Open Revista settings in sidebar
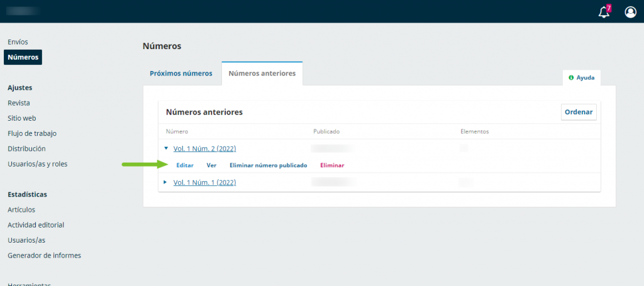Screen dimensions: 644x286 coord(18,103)
